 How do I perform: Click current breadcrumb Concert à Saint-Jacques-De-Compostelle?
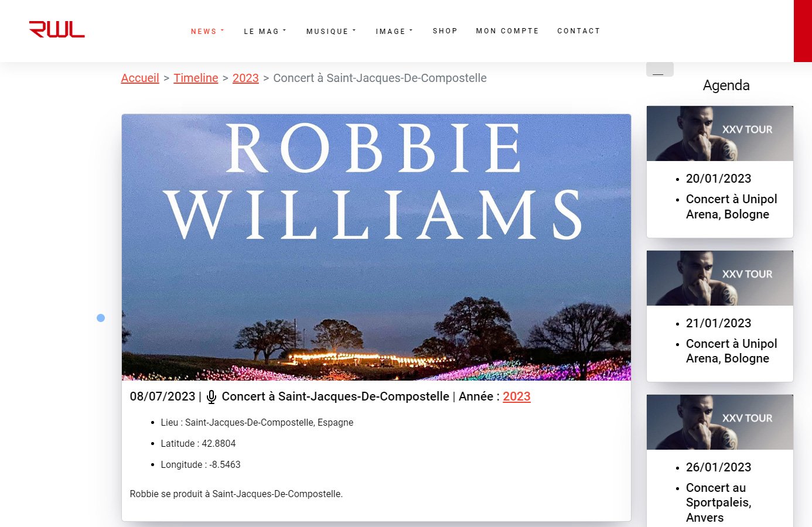click(x=380, y=78)
